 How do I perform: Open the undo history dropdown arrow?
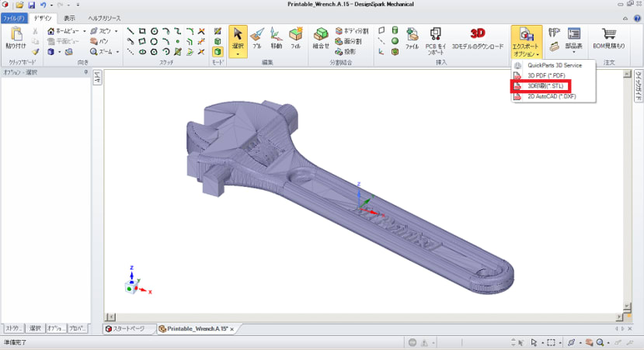click(51, 5)
